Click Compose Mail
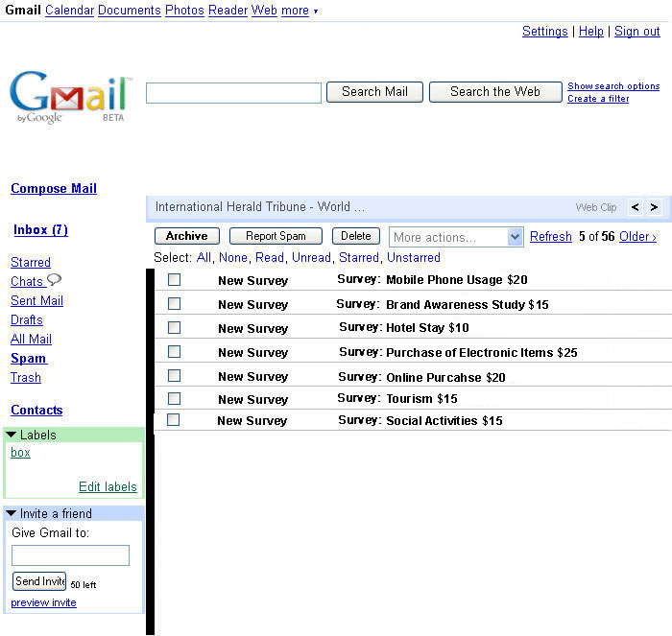The height and width of the screenshot is (636, 672). (x=54, y=188)
